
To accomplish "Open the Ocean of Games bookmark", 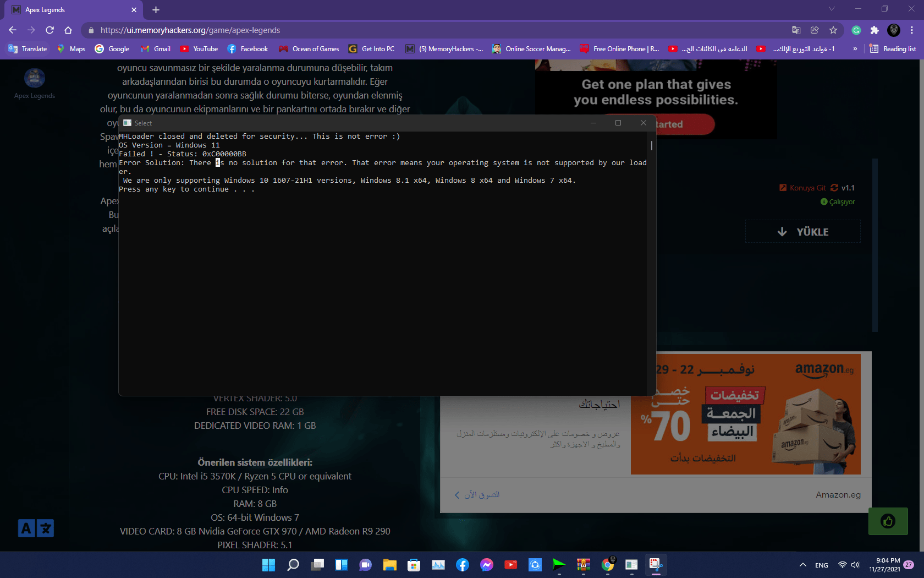I will 309,49.
